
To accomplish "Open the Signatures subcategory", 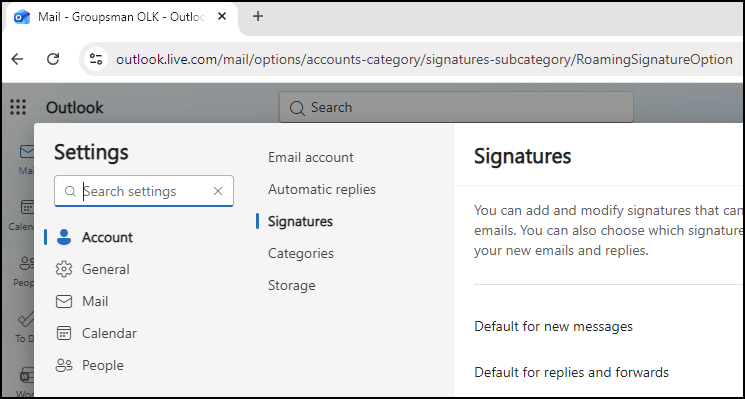I will 300,221.
